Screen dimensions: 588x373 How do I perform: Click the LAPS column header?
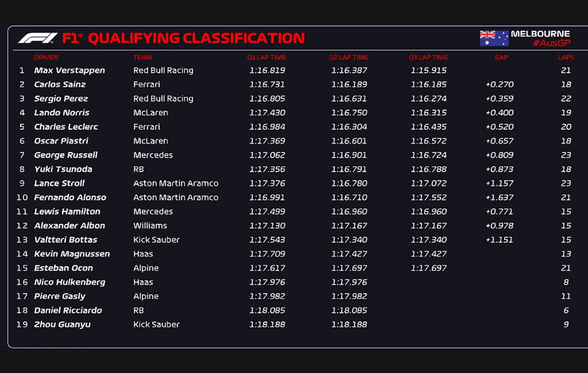pos(566,57)
